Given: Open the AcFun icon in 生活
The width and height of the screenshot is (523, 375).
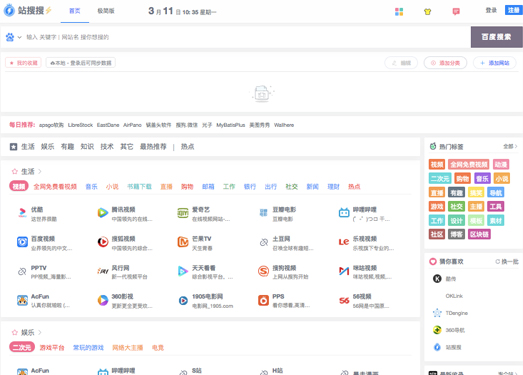Looking at the screenshot, I should (x=22, y=300).
